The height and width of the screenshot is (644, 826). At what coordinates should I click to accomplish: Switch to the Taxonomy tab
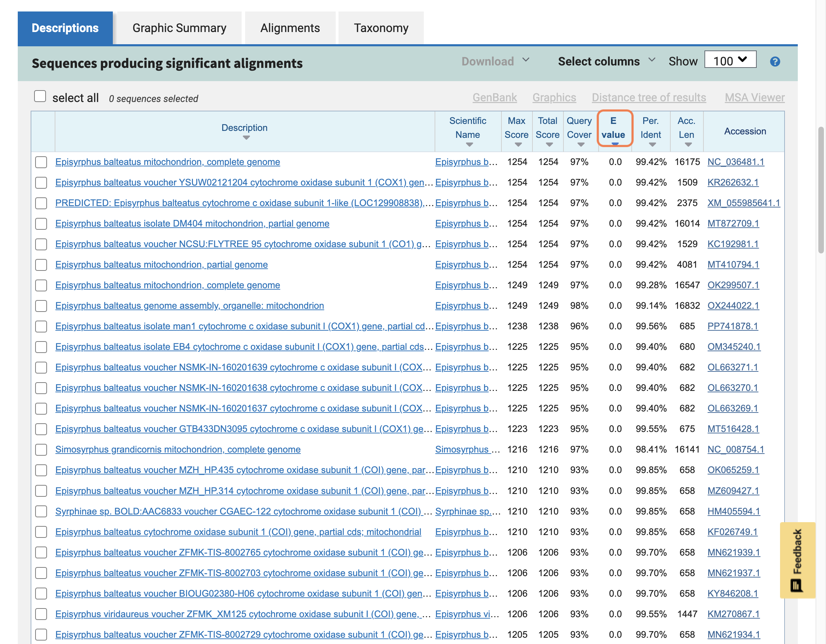click(x=381, y=28)
